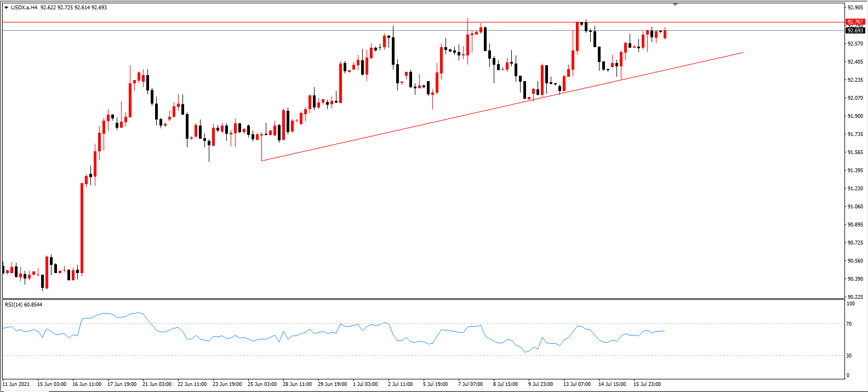
Task: Select the red 92.767 price label
Action: click(855, 22)
